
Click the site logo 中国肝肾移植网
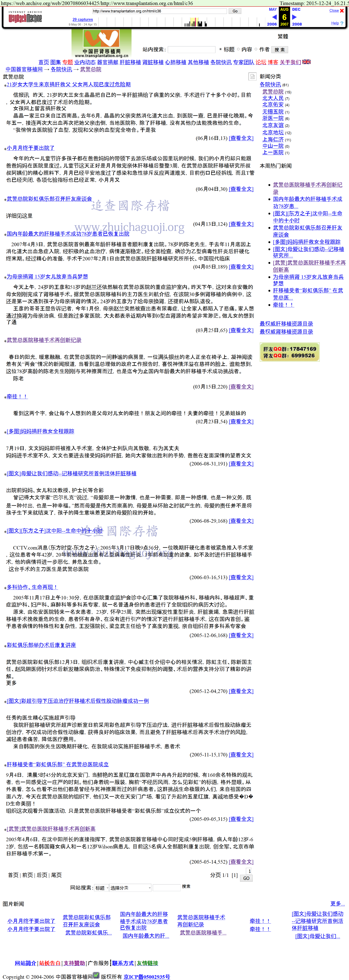[101, 43]
